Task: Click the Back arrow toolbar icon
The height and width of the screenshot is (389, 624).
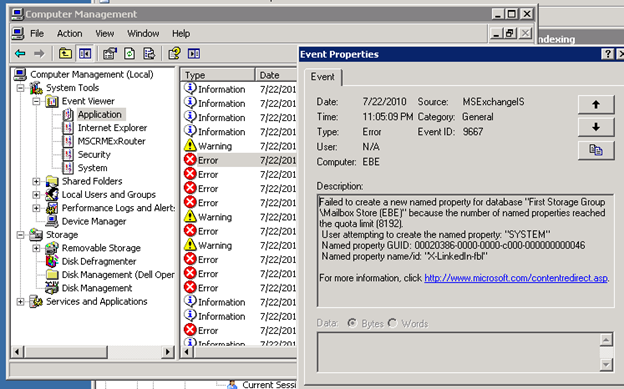Action: [20, 53]
